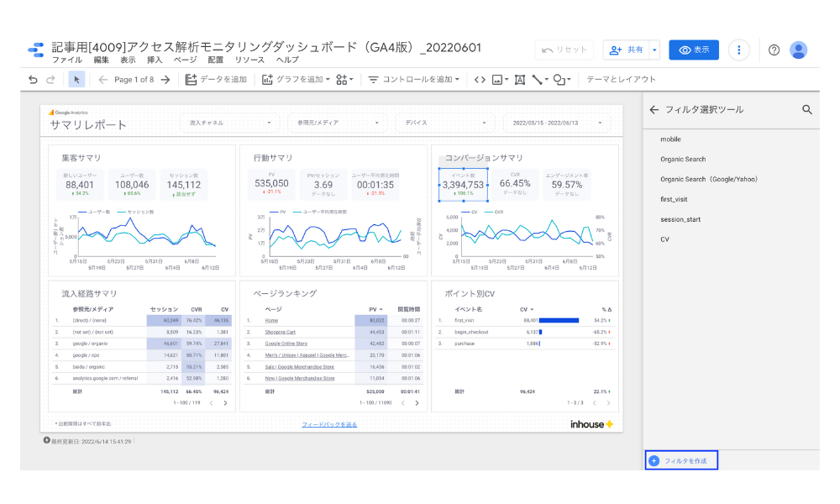840x504 pixels.
Task: Open the 表示 menu in menu bar
Action: click(x=128, y=60)
